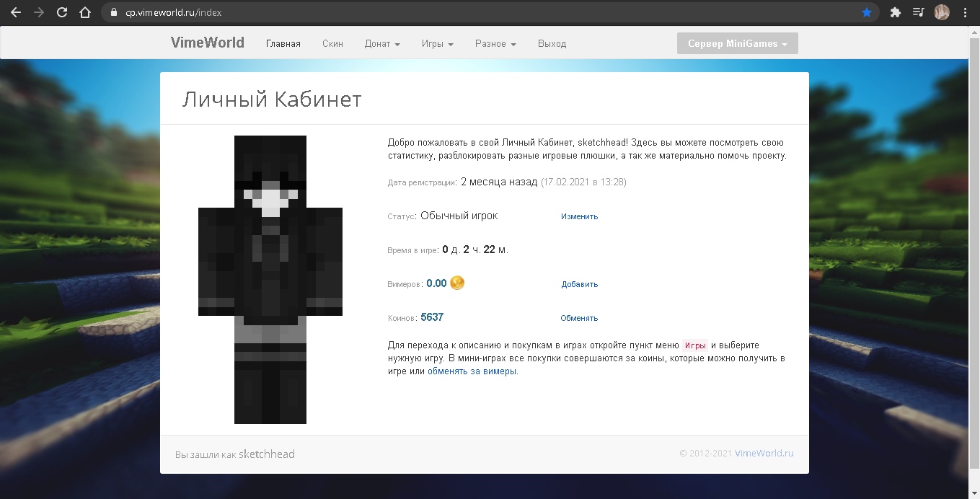This screenshot has height=499, width=980.
Task: Expand the Донат dropdown menu
Action: (382, 43)
